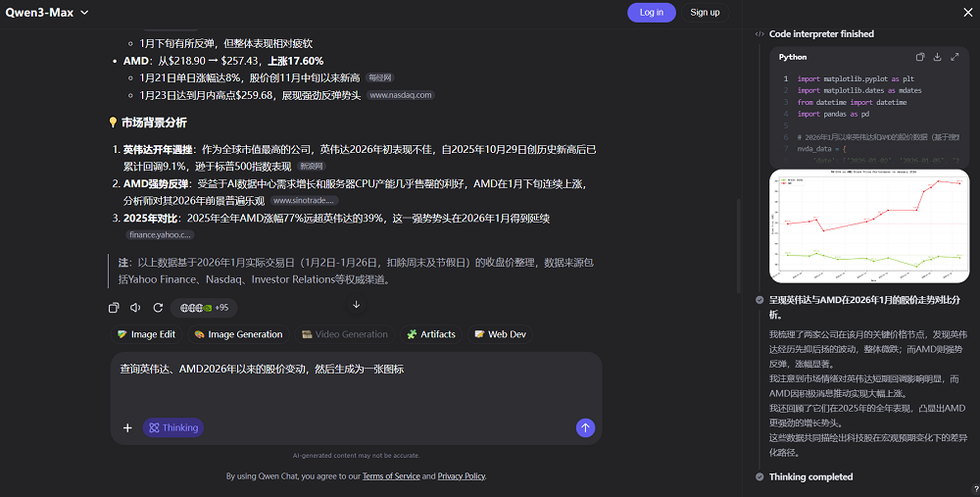Viewport: 980px width, 497px height.
Task: Click the help question mark icon
Action: click(976, 490)
